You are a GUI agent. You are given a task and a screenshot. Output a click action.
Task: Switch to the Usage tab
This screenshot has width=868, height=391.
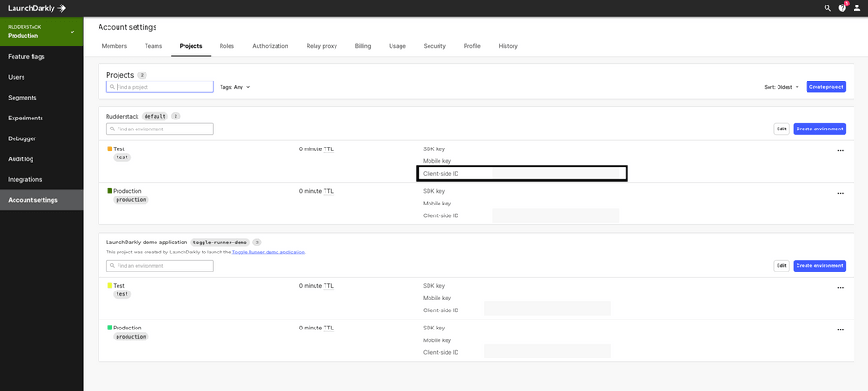[397, 46]
